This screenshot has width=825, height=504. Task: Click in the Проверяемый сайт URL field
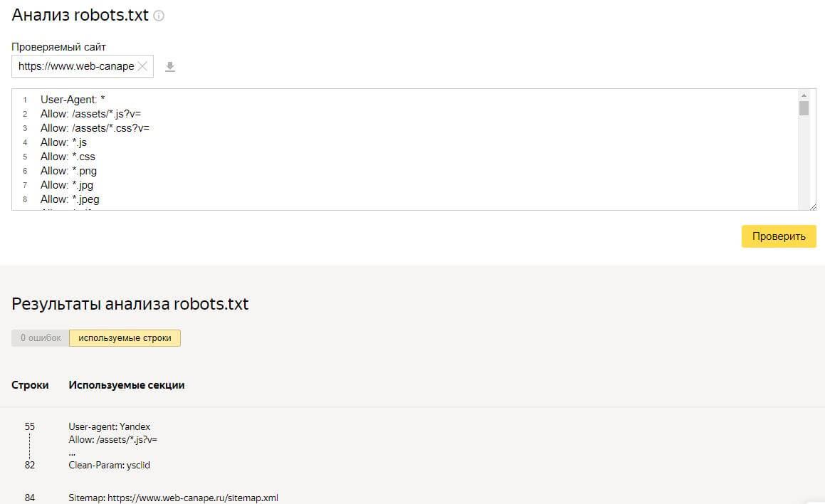tap(75, 66)
